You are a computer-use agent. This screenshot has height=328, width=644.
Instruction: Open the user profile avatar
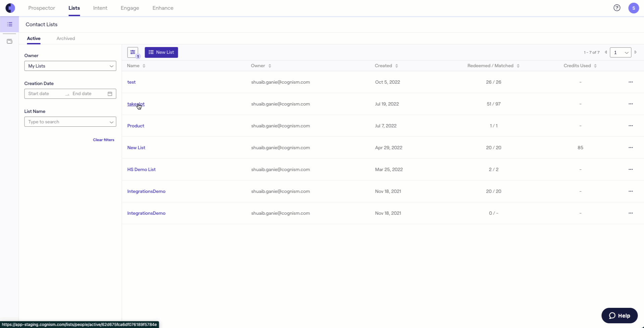633,8
